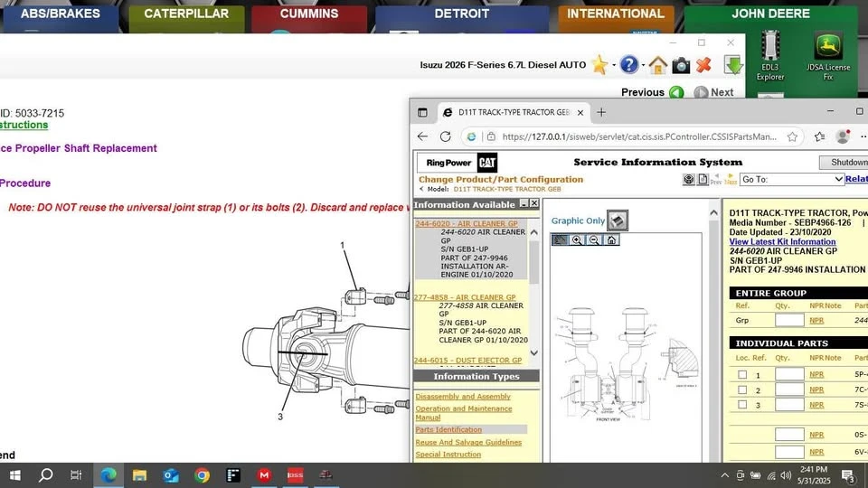Click the Change Product/Part Configuration heading
Image resolution: width=868 pixels, height=488 pixels.
coord(500,179)
